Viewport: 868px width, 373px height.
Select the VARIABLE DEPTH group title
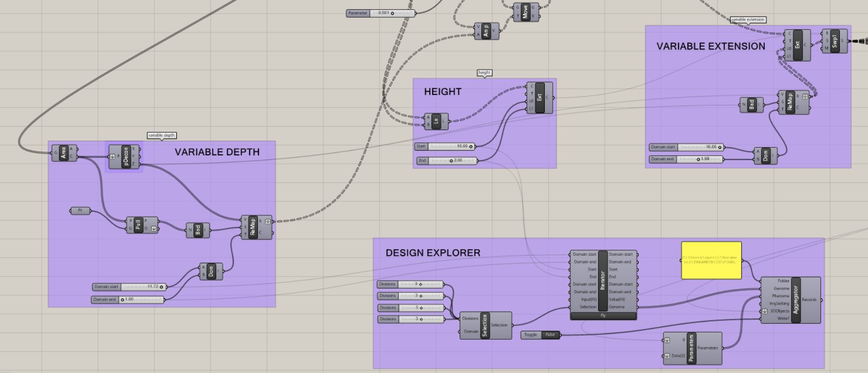pos(217,152)
